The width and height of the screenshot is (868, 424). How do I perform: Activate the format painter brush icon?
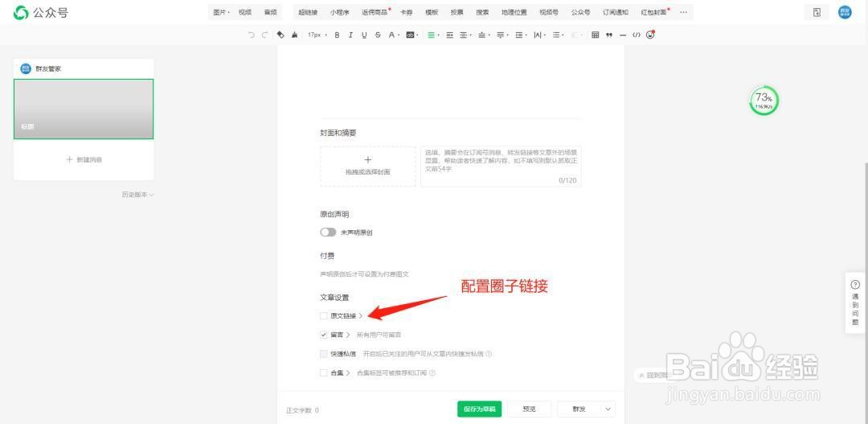294,35
